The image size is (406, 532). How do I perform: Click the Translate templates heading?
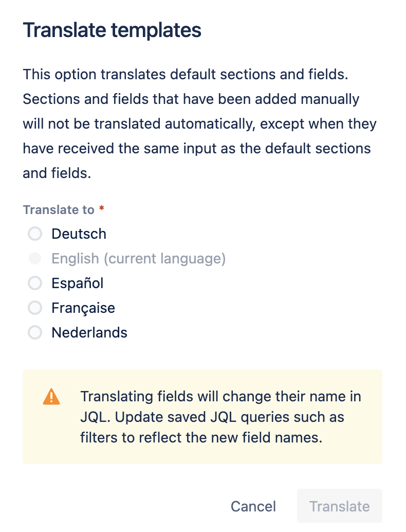(112, 30)
